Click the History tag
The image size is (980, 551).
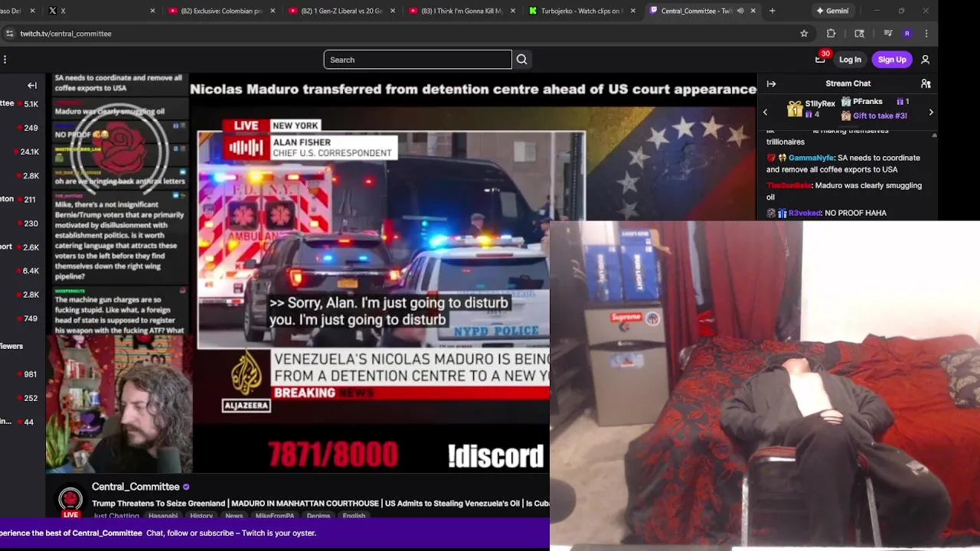point(201,516)
